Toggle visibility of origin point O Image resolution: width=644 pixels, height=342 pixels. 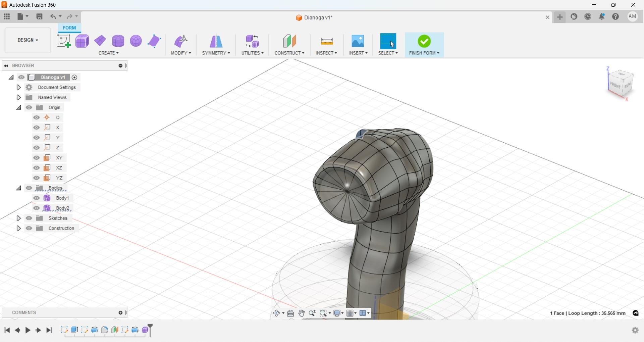pyautogui.click(x=37, y=117)
